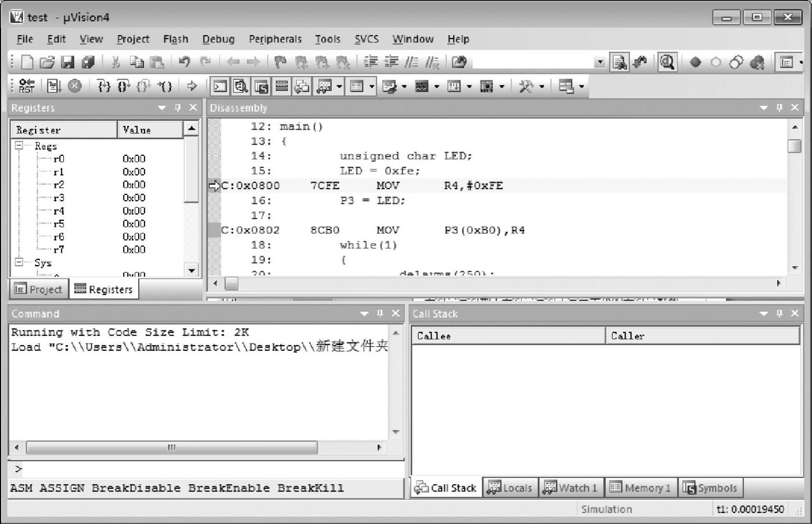Click the New file icon

27,62
